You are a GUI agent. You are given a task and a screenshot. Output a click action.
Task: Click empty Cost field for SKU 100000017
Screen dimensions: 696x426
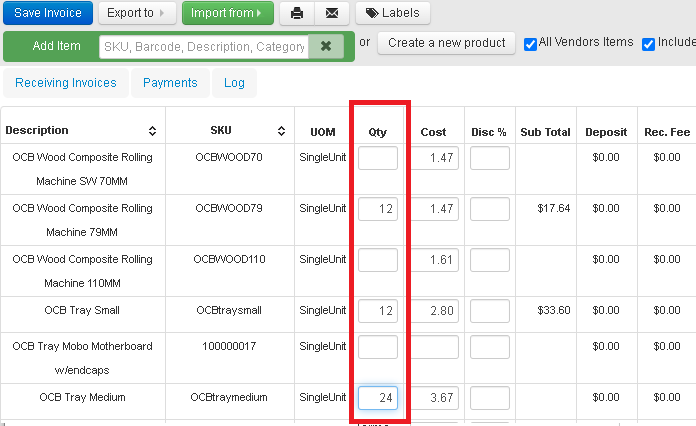(x=435, y=347)
